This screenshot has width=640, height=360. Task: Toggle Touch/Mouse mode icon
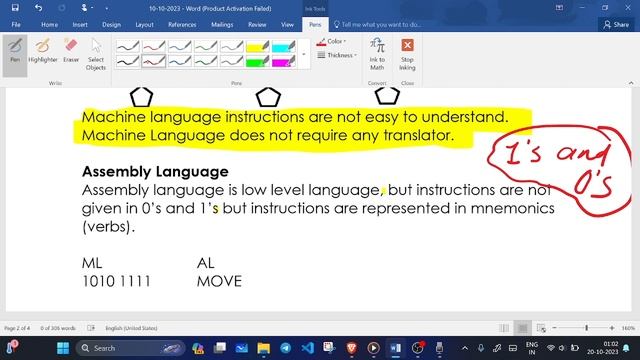[x=85, y=8]
